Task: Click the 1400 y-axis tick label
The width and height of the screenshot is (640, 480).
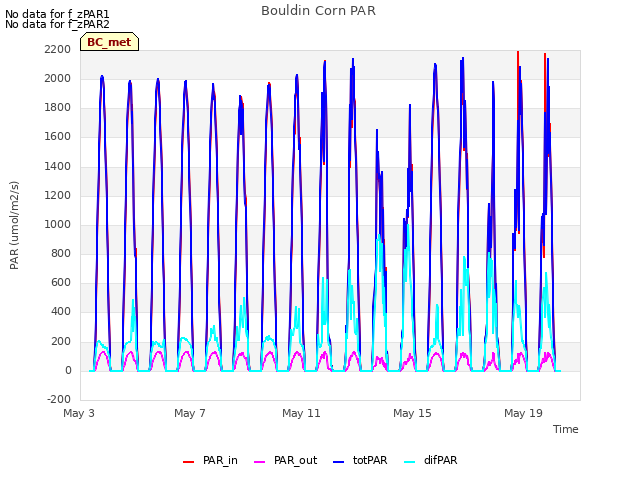Action: click(58, 167)
